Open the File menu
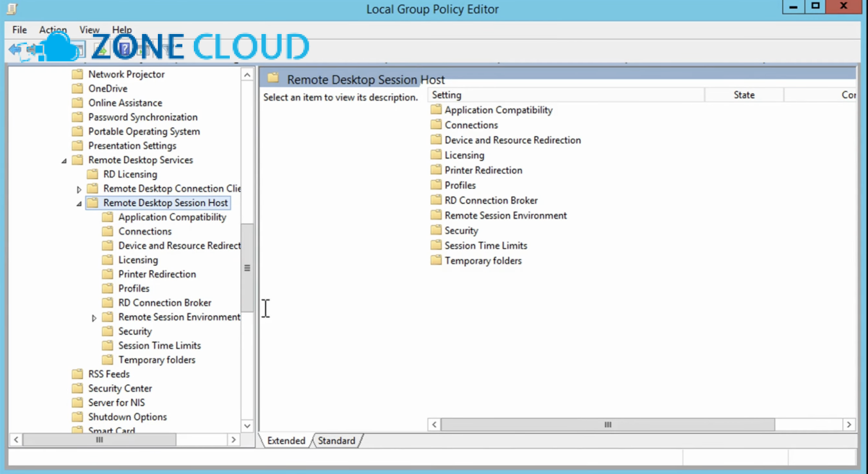Screen dimensions: 868x474 pos(19,30)
